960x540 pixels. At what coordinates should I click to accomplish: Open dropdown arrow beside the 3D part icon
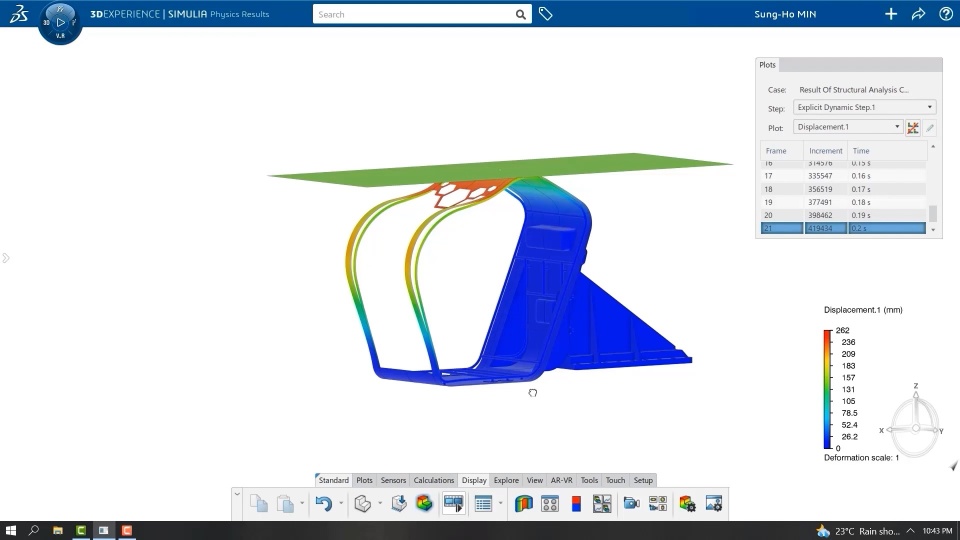(x=380, y=503)
